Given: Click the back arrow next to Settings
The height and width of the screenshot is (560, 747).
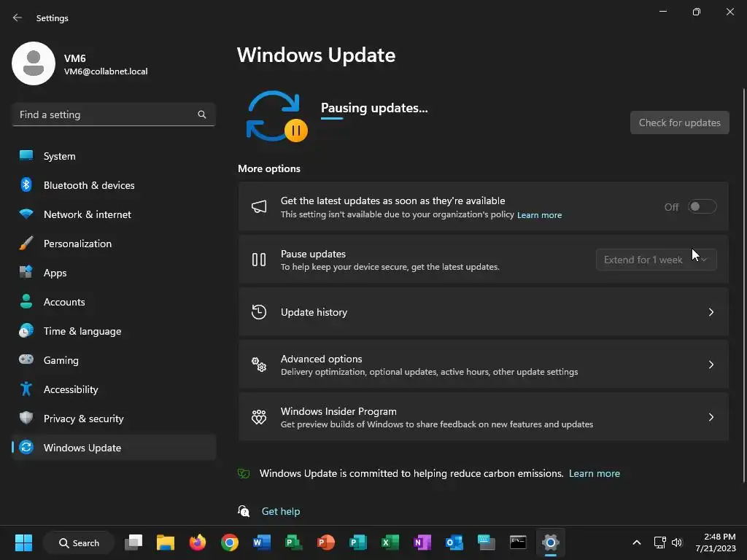Looking at the screenshot, I should 18,17.
